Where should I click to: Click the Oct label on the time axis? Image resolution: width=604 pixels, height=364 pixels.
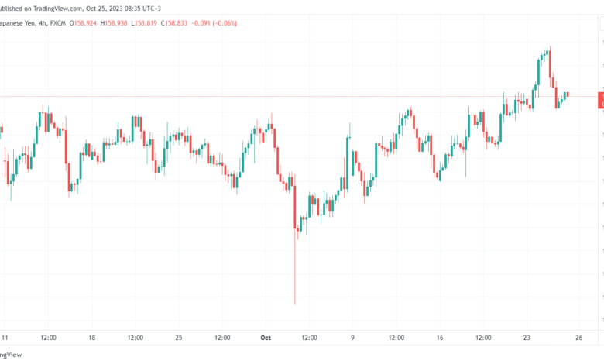pos(266,338)
